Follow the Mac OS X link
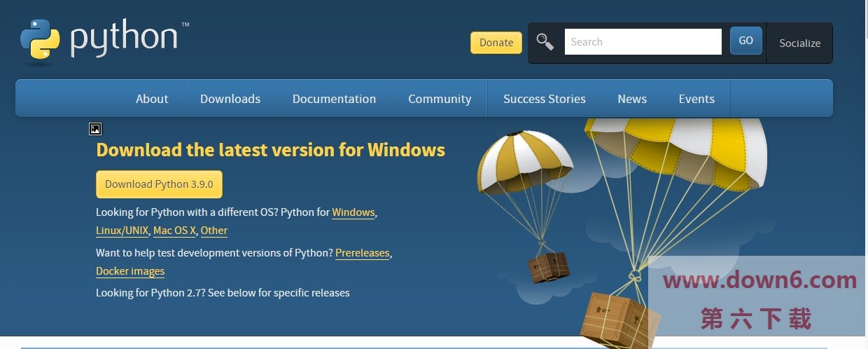868x349 pixels. tap(174, 230)
